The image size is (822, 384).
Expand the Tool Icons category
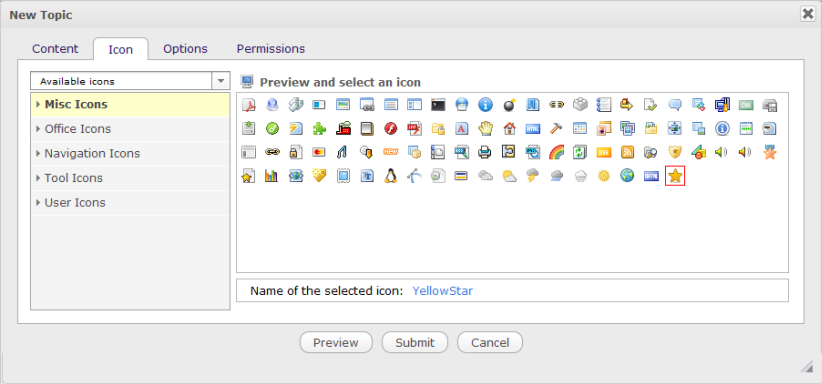coord(130,178)
